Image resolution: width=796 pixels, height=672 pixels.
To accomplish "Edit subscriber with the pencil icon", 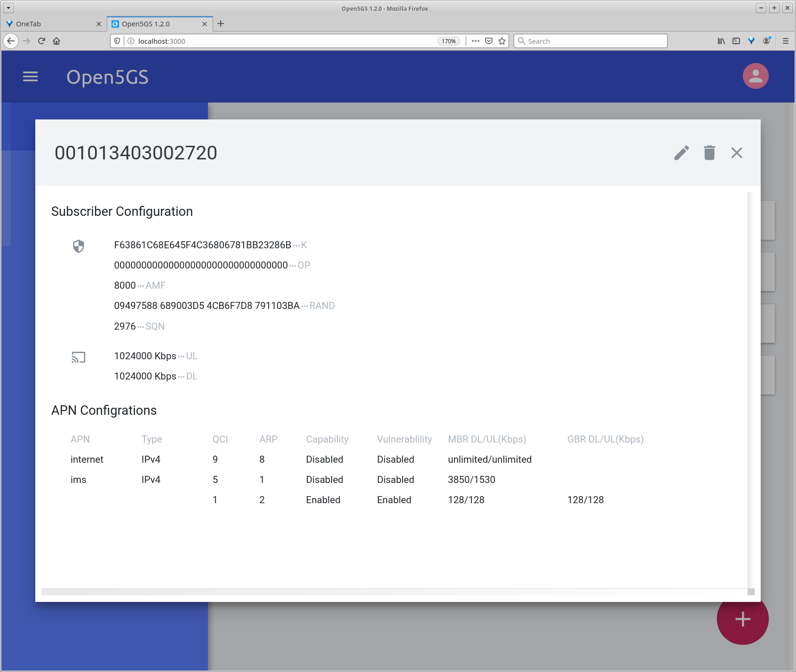I will [682, 153].
